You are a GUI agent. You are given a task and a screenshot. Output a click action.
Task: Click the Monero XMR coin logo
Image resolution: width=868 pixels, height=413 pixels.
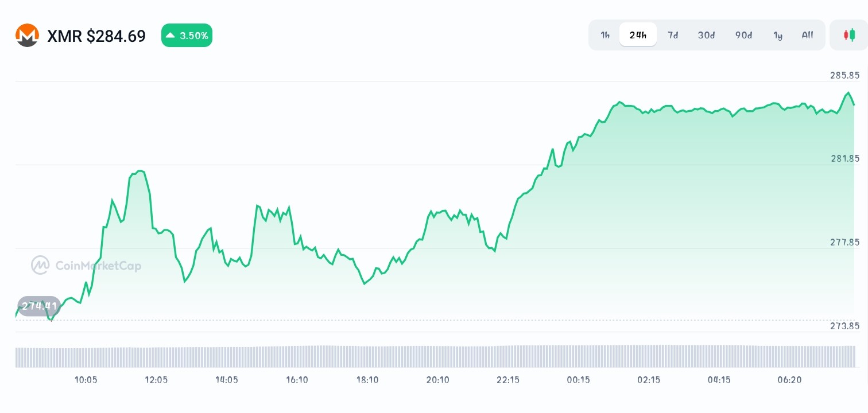[x=27, y=36]
